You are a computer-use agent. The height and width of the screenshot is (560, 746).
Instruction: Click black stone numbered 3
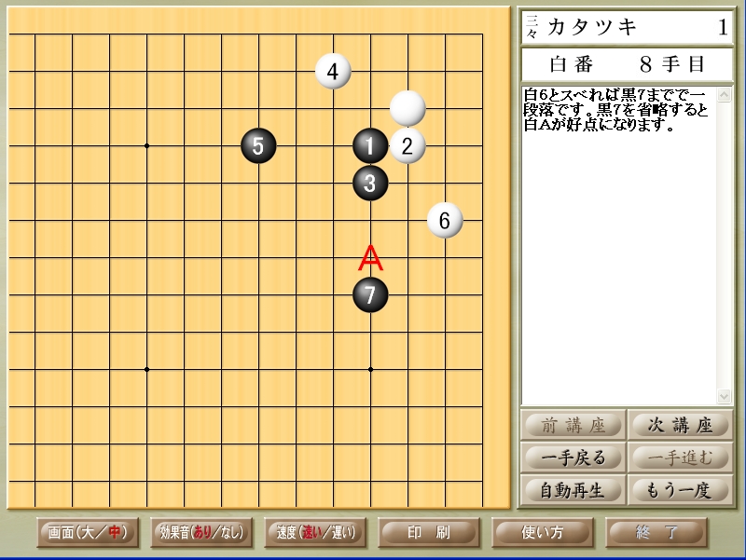(370, 183)
